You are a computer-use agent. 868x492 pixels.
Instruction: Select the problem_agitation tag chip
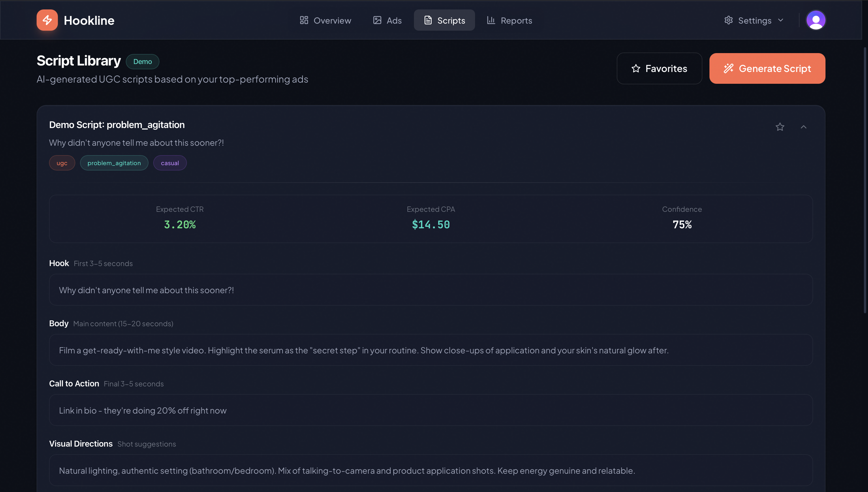click(114, 163)
